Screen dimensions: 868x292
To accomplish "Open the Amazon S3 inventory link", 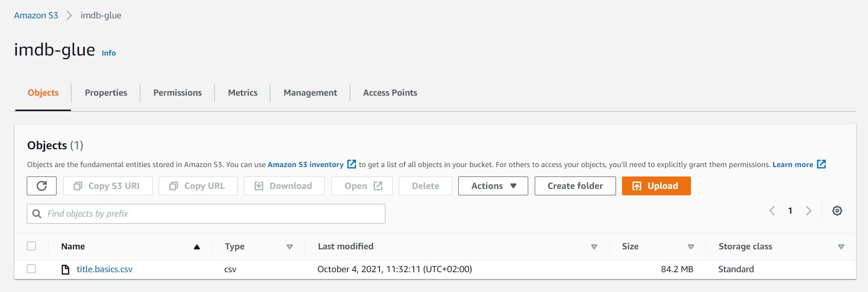I will [x=306, y=165].
